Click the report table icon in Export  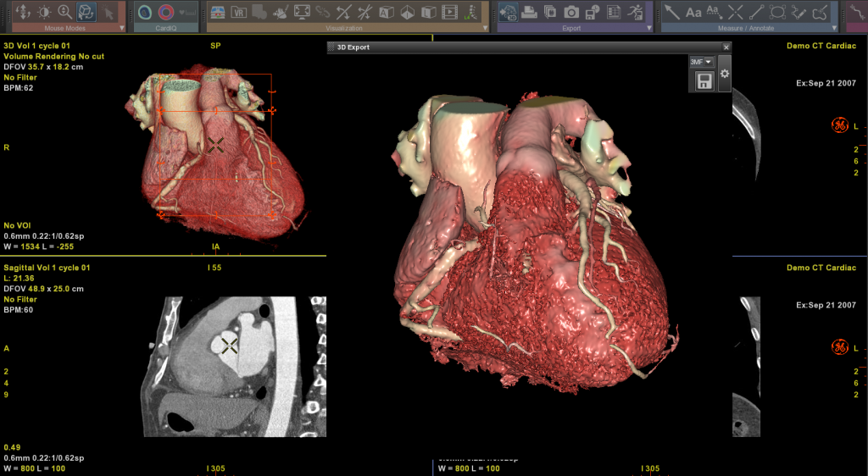click(x=614, y=12)
